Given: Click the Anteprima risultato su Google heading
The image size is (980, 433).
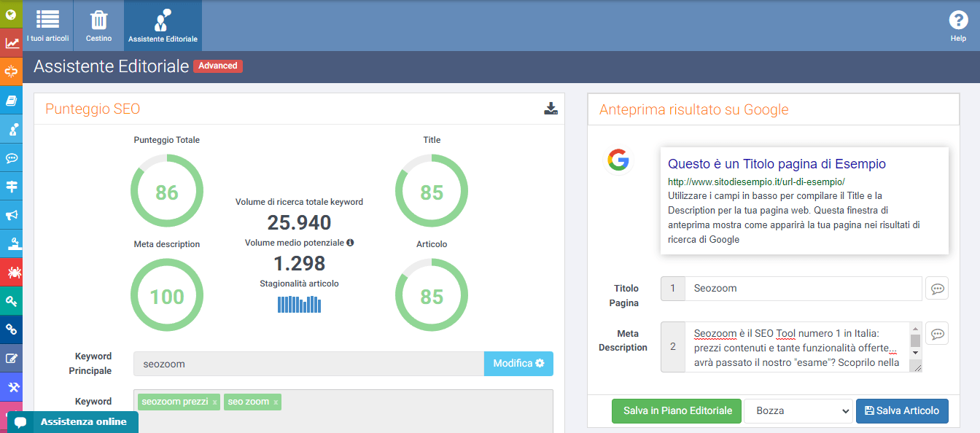Looking at the screenshot, I should [693, 110].
